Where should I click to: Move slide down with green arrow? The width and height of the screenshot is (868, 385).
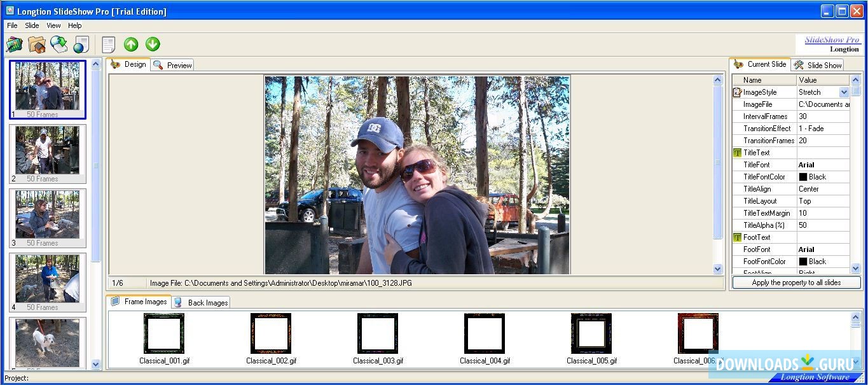coord(153,44)
